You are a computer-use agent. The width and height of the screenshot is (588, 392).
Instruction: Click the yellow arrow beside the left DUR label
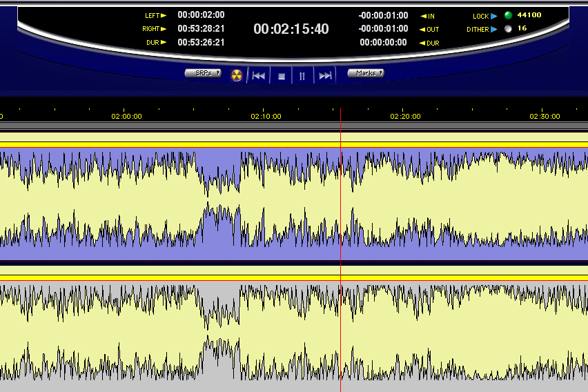[164, 42]
